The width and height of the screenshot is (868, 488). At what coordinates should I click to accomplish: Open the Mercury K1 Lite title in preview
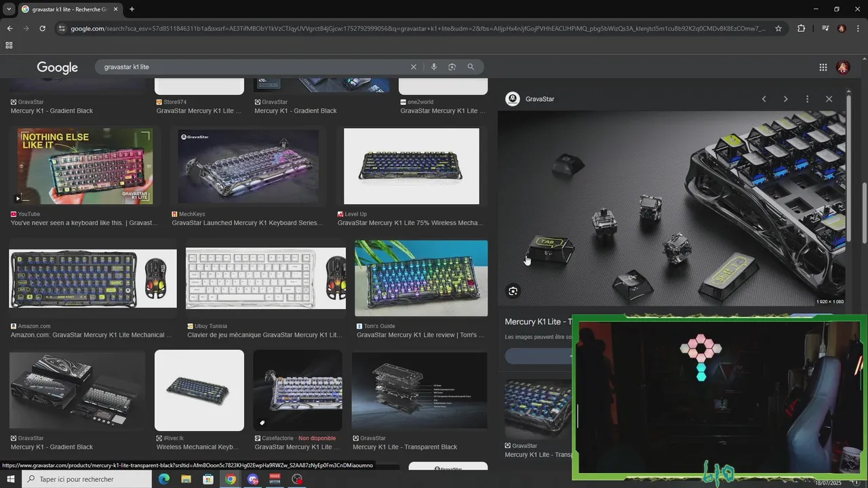click(538, 322)
